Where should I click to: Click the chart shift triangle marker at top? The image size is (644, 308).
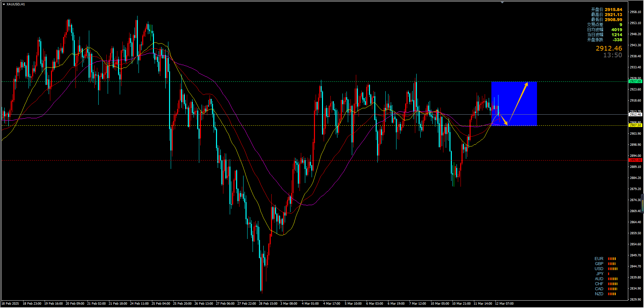(502, 2)
